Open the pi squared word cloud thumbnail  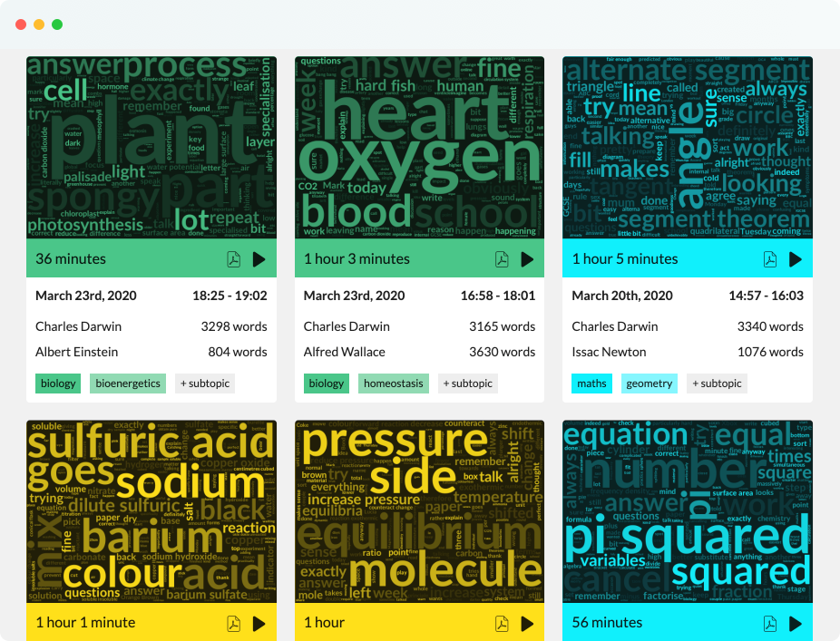pyautogui.click(x=688, y=511)
